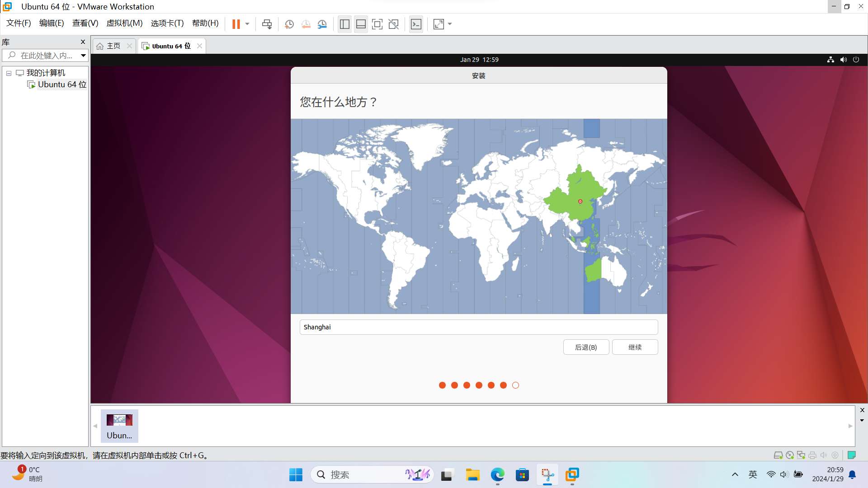Open Microsoft Store from the taskbar
This screenshot has height=488, width=868.
tap(522, 474)
